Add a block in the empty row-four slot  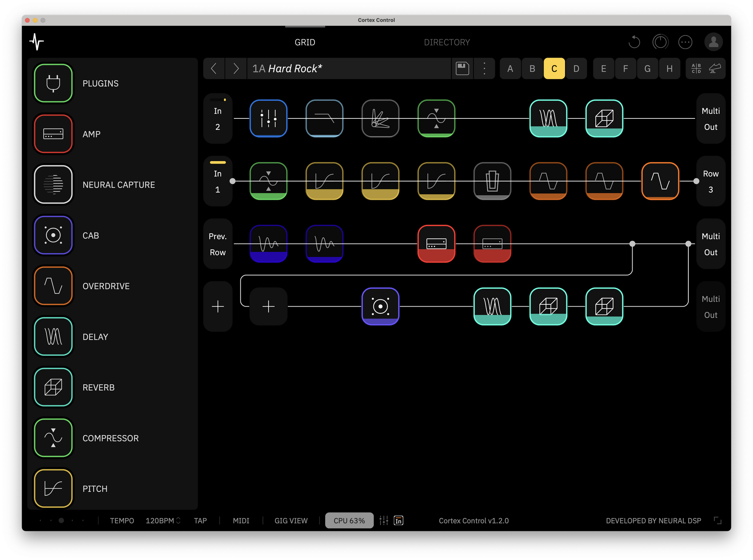(x=268, y=307)
